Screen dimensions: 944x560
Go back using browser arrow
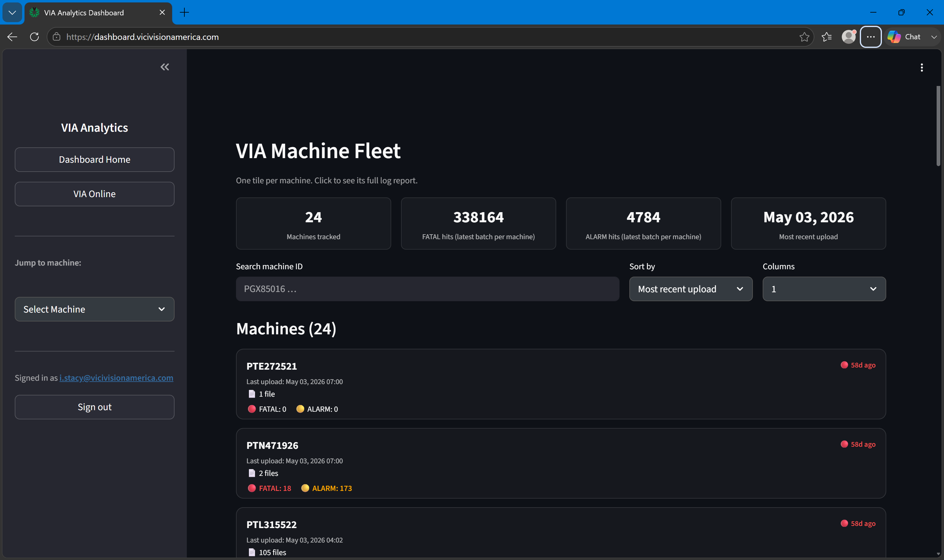pyautogui.click(x=13, y=37)
